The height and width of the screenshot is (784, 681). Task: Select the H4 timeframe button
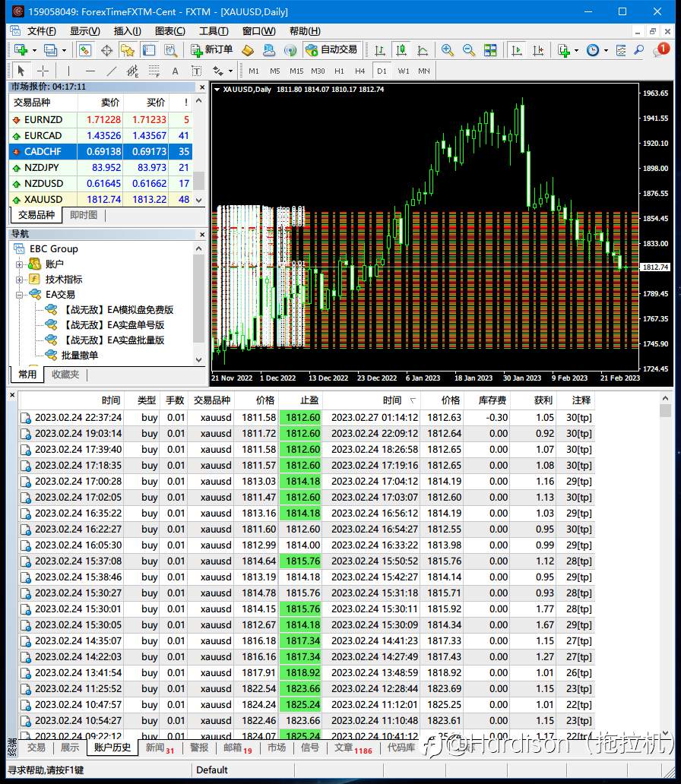(360, 71)
